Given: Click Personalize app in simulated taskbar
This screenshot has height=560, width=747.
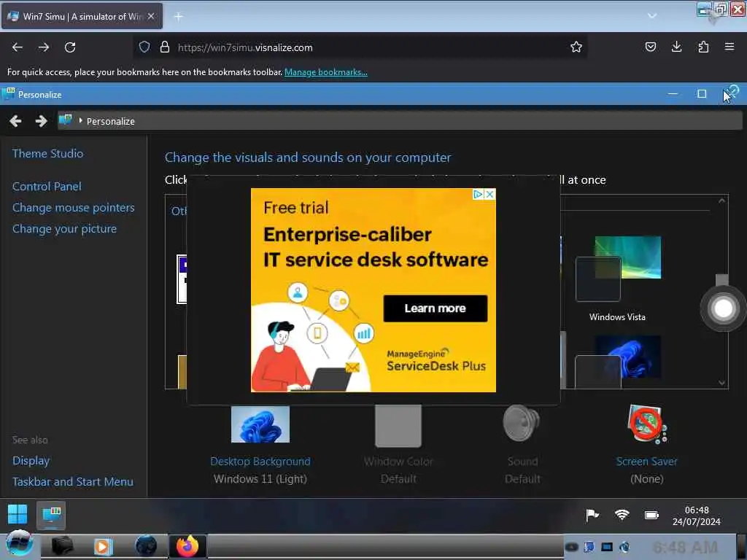Looking at the screenshot, I should [x=51, y=516].
